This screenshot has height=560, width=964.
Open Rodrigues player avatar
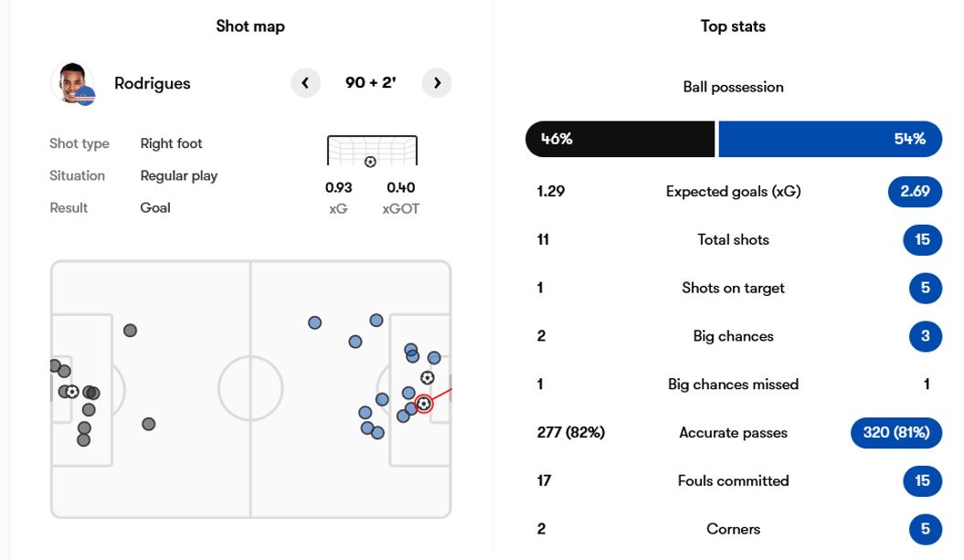[73, 83]
